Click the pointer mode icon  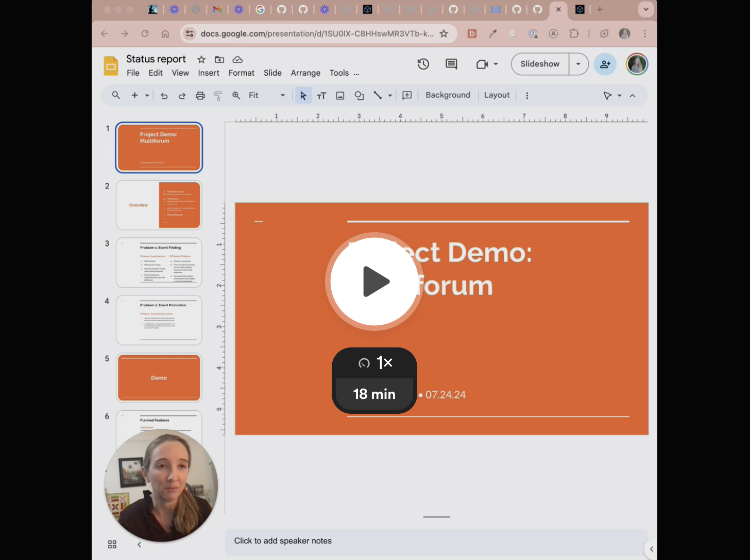point(608,95)
